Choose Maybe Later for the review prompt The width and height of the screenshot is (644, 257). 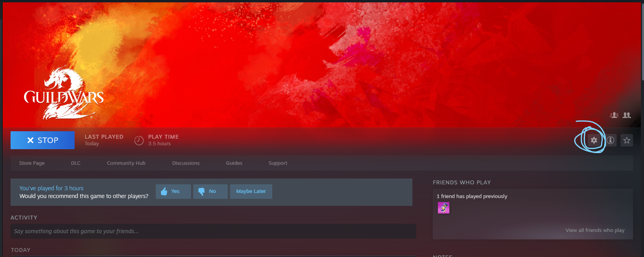[x=251, y=191]
